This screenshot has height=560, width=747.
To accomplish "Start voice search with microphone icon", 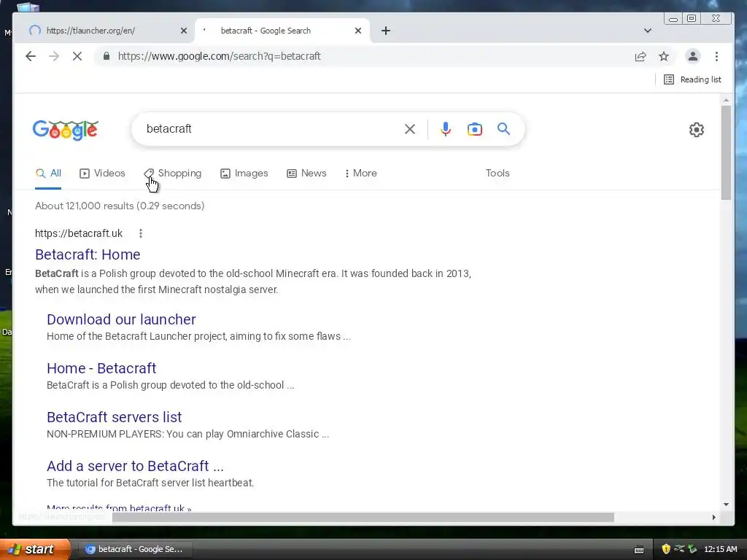I will [446, 129].
